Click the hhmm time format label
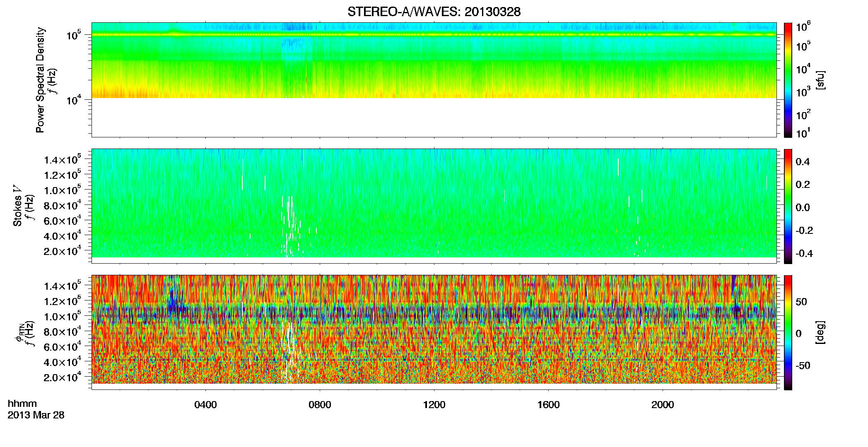 tap(22, 404)
